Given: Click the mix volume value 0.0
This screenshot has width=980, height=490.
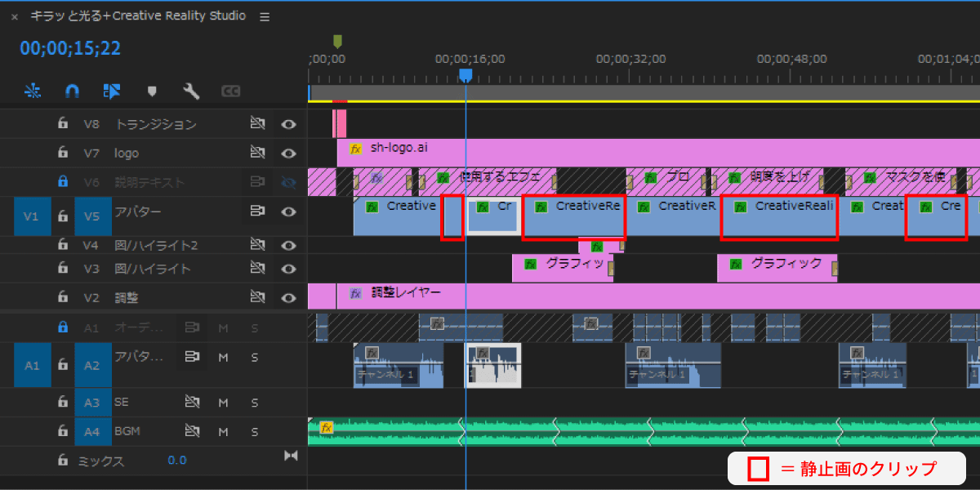Looking at the screenshot, I should point(177,461).
